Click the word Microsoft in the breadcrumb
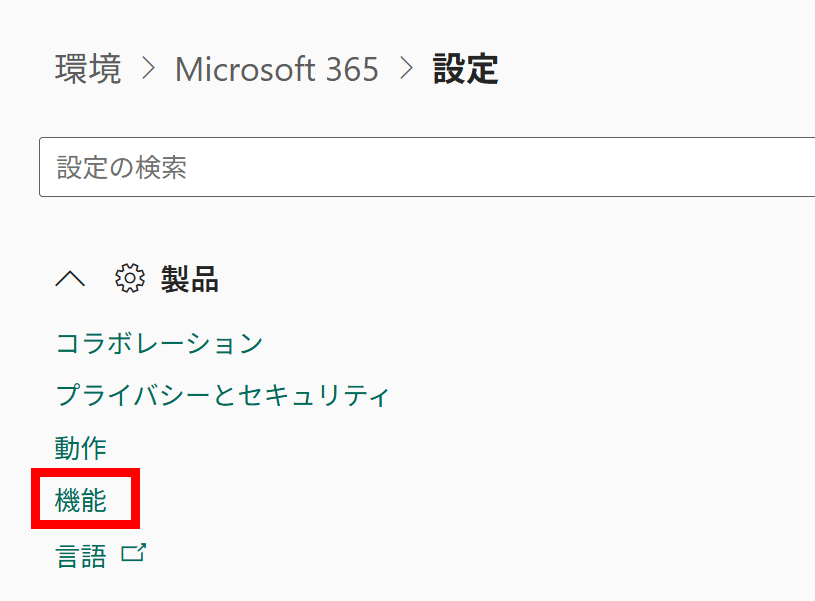The width and height of the screenshot is (815, 601). 247,69
